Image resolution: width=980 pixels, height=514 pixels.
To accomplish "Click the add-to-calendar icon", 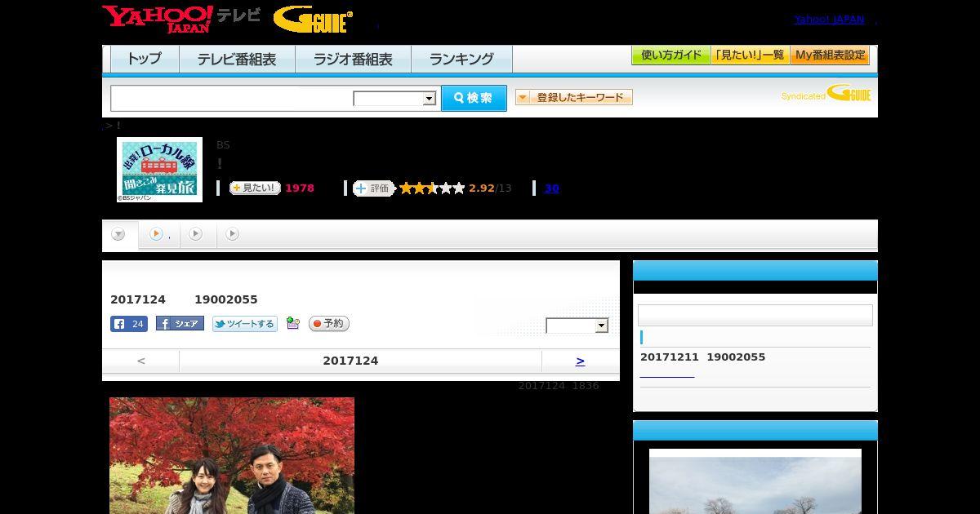I will [x=293, y=324].
